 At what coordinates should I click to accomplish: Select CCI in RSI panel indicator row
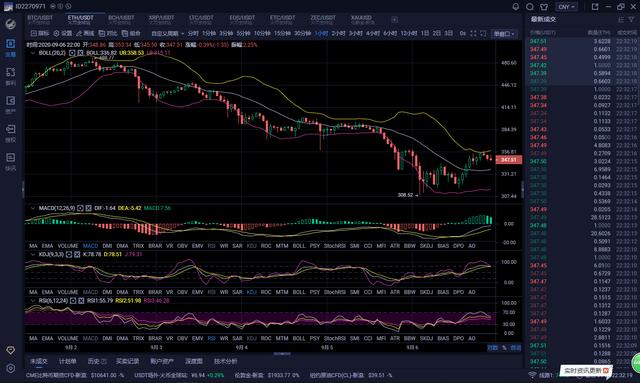pos(368,338)
